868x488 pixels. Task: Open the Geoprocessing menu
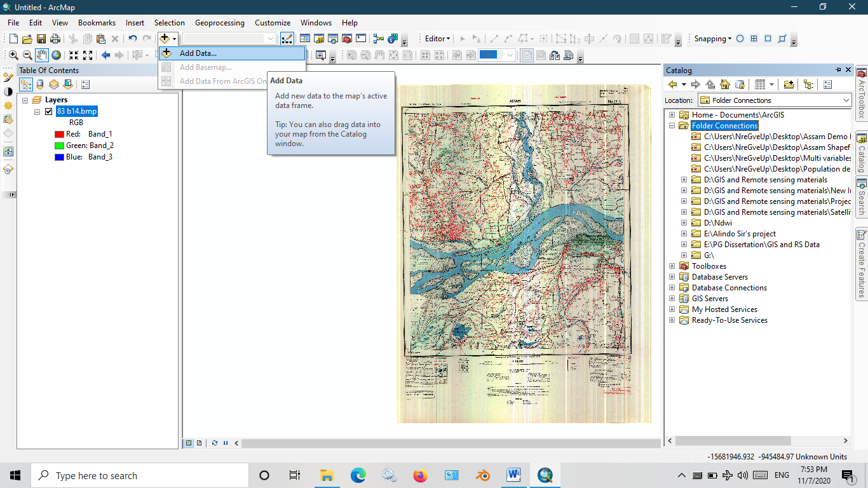(219, 22)
